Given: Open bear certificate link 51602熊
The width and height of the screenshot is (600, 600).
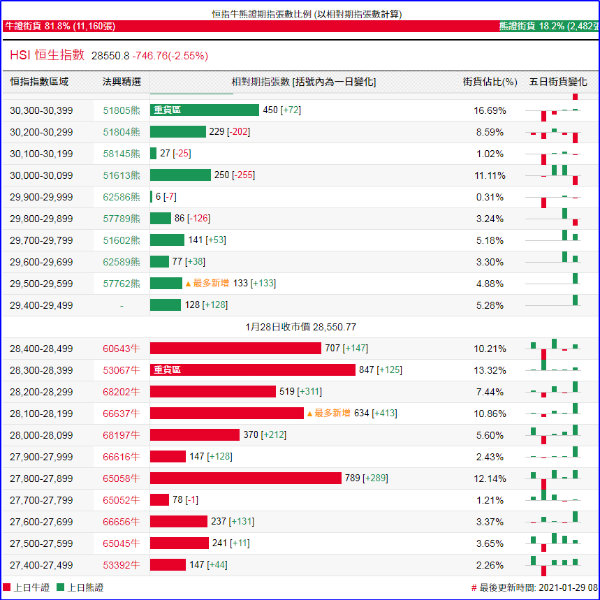Looking at the screenshot, I should point(122,240).
